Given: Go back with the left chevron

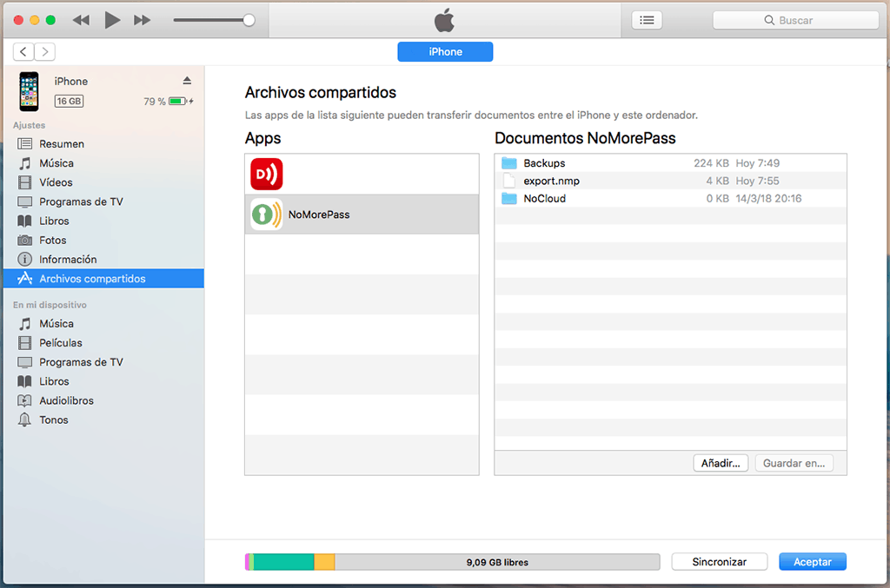Looking at the screenshot, I should point(23,51).
